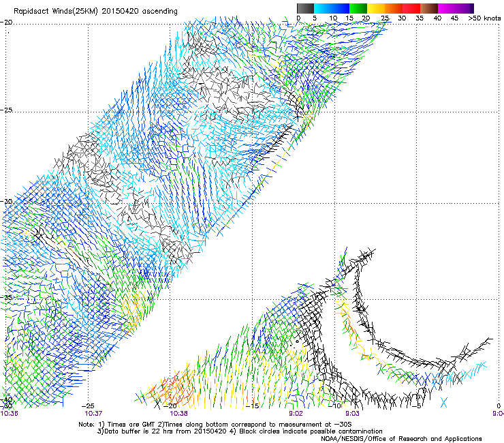Select the yellow 20-25 knots legend color
Image resolution: width=504 pixels, height=443 pixels.
376,8
